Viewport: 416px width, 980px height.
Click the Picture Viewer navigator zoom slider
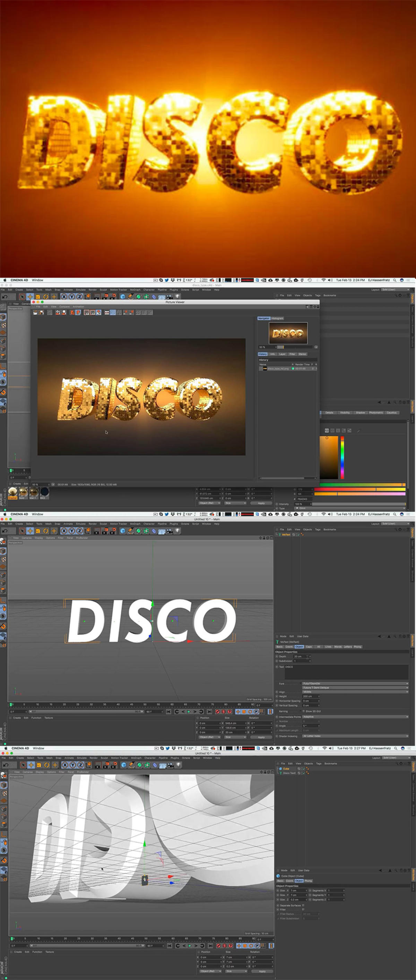tap(295, 347)
